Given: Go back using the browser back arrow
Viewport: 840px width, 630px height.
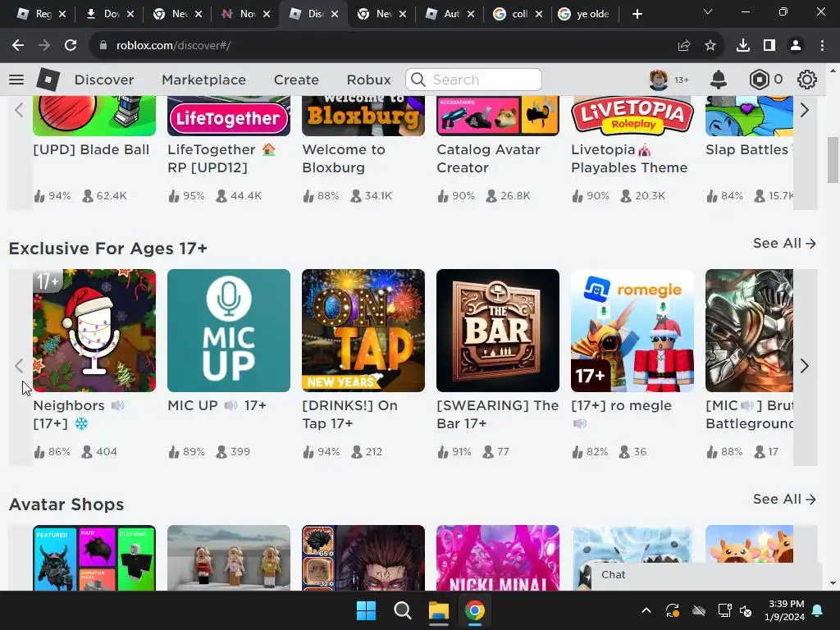Looking at the screenshot, I should 18,46.
